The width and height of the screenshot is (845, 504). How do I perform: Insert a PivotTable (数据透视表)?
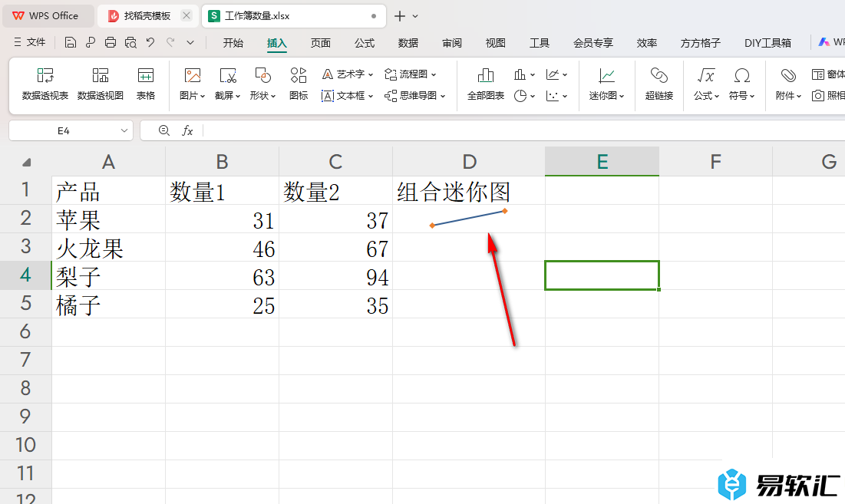45,84
